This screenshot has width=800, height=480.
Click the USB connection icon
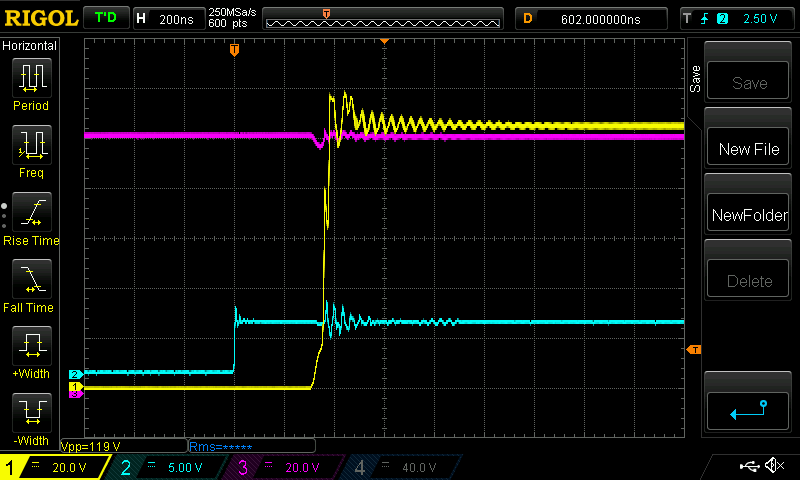tap(749, 466)
